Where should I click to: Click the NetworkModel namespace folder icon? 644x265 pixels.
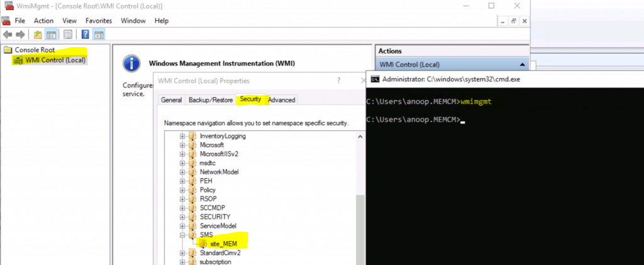[x=192, y=172]
